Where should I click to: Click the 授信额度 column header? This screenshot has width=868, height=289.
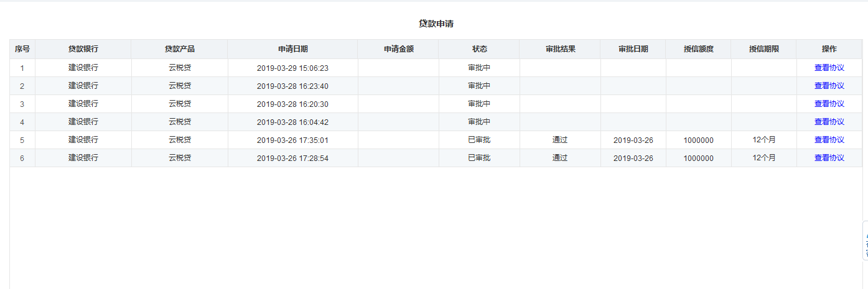click(x=698, y=49)
